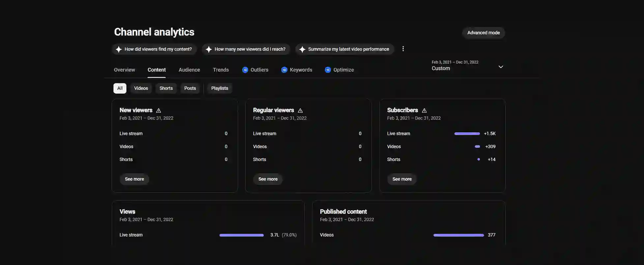644x265 pixels.
Task: Click 'Live stream' row in New viewers card
Action: (x=173, y=134)
